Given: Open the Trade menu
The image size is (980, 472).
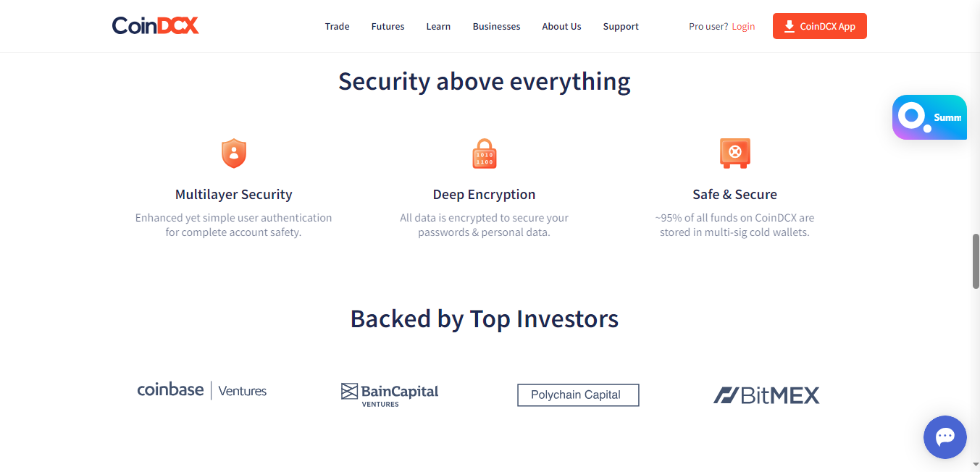Looking at the screenshot, I should tap(337, 27).
